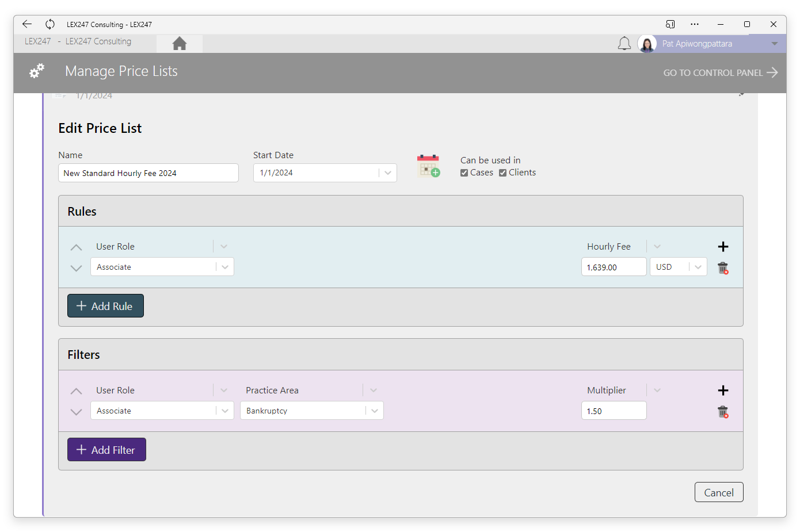Uncheck the Cases checkbox
The image size is (800, 532).
tap(464, 173)
